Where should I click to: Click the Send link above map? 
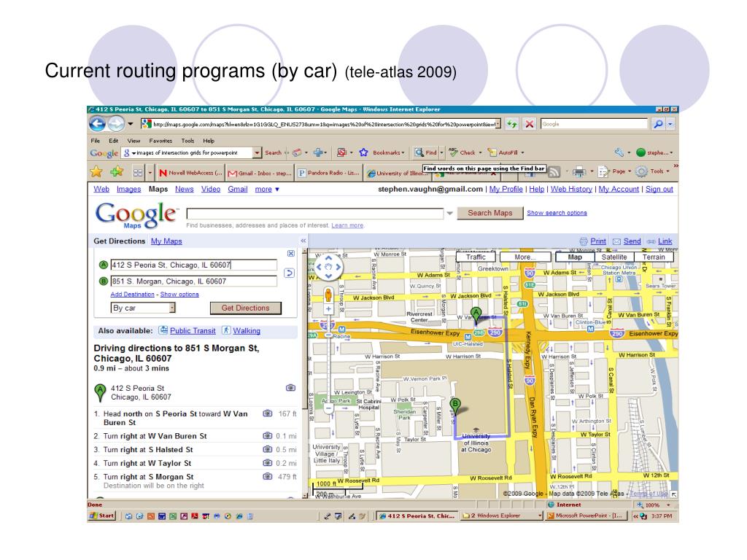[632, 241]
